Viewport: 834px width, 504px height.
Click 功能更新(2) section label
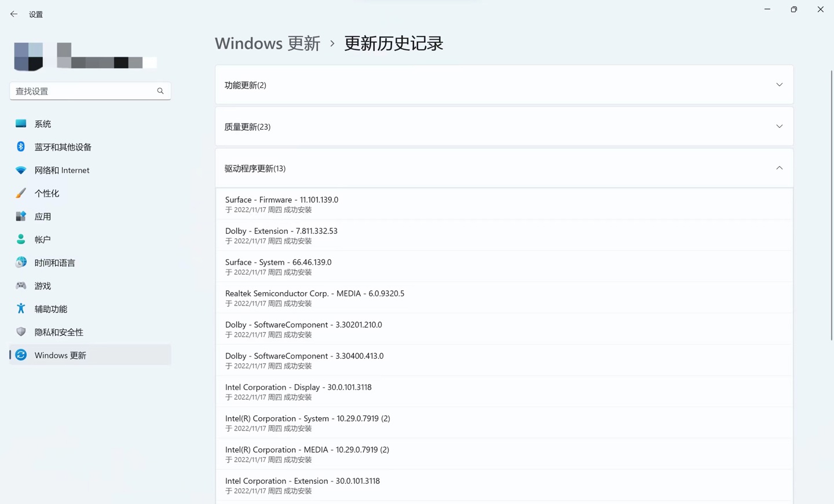point(246,85)
